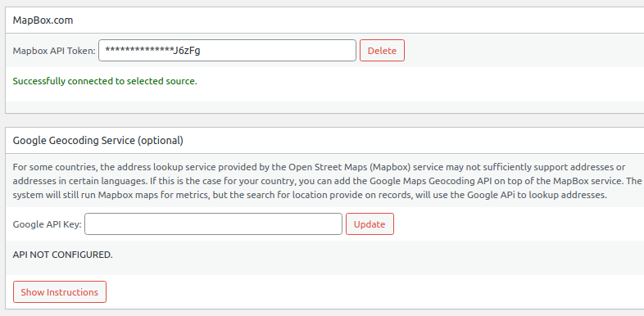Update the Google API key
This screenshot has height=316, width=644.
coord(370,224)
